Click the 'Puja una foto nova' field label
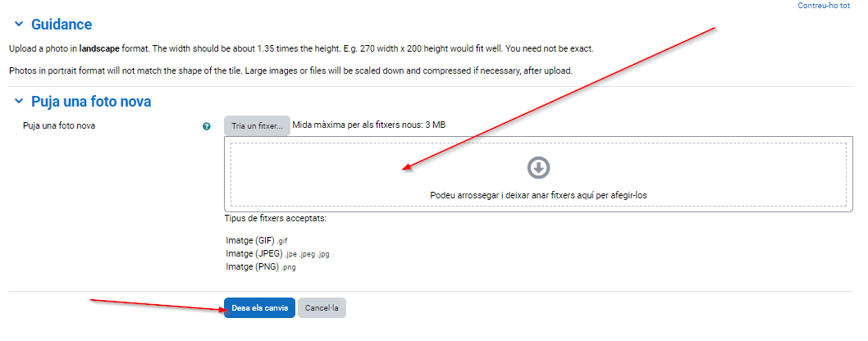The height and width of the screenshot is (341, 868). 59,126
